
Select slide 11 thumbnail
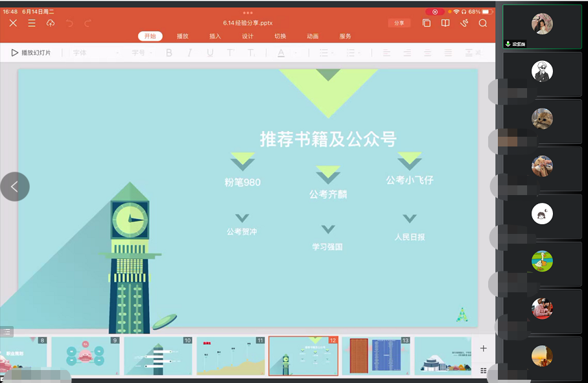click(231, 356)
